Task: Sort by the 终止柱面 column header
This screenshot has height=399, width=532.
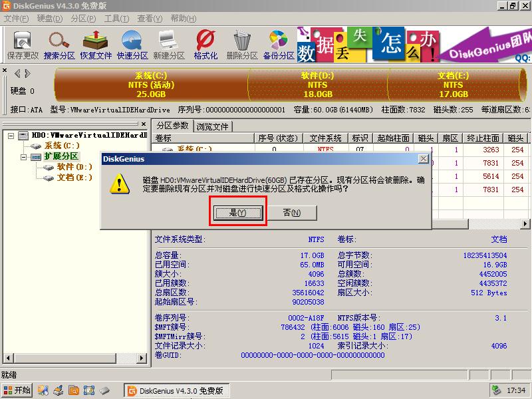Action: point(483,138)
